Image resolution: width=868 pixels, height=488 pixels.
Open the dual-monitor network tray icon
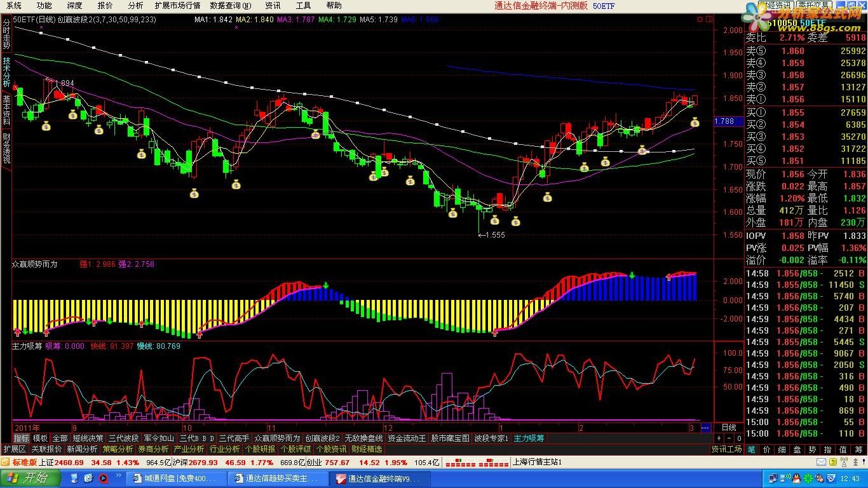pos(773,478)
